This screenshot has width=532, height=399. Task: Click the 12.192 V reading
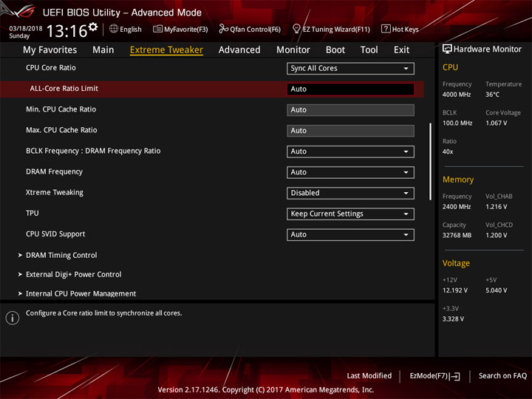(454, 290)
